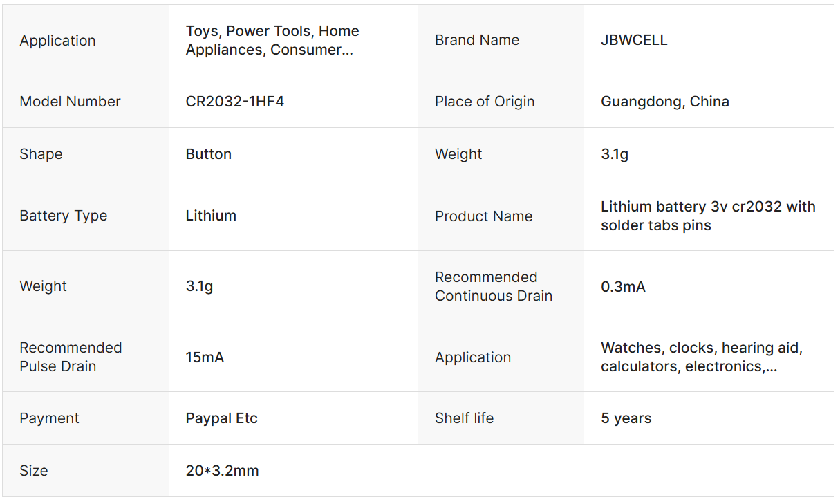Select the 'Lithium' battery type value
The height and width of the screenshot is (504, 840).
(211, 216)
